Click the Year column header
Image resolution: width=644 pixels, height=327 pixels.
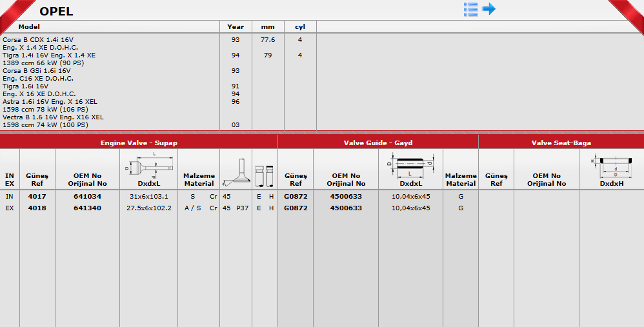point(236,27)
